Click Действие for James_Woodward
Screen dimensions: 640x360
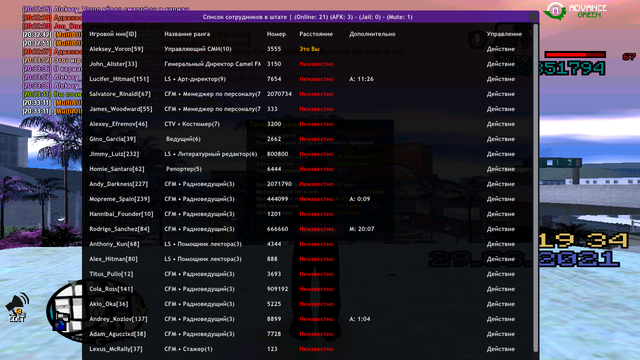pos(500,109)
